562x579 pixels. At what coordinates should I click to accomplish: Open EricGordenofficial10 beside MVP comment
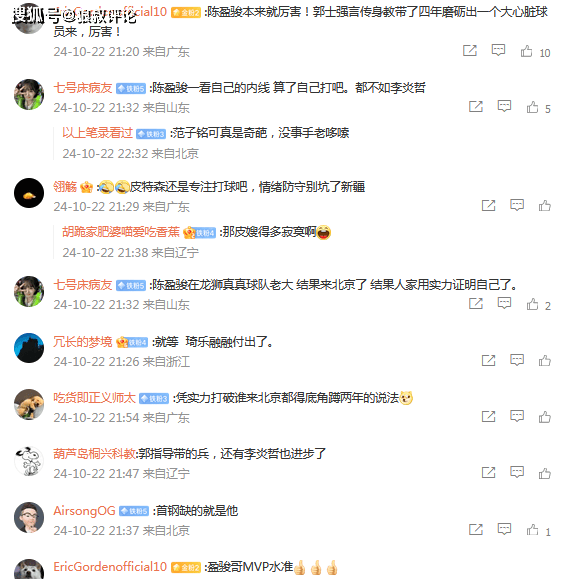pos(110,567)
